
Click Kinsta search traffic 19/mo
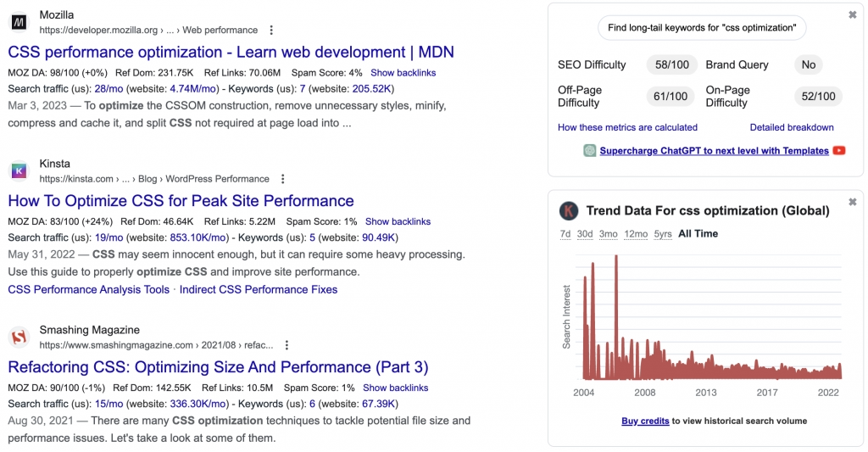pyautogui.click(x=108, y=237)
